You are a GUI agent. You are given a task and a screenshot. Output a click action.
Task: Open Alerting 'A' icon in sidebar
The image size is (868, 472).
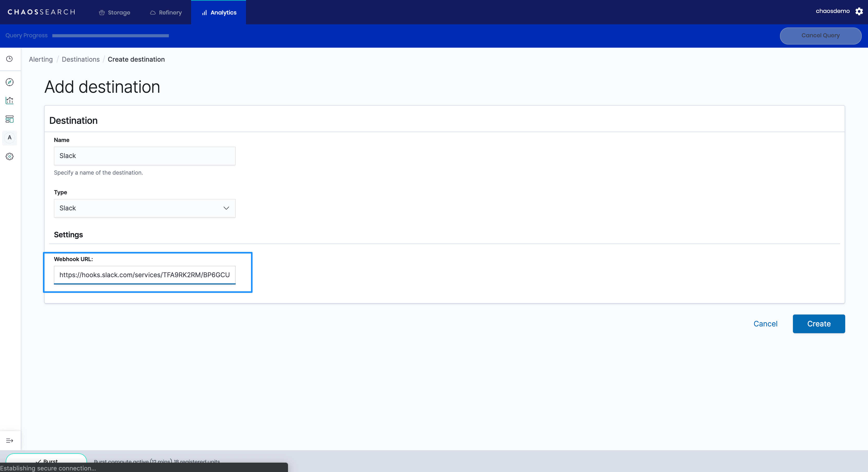[x=9, y=138]
